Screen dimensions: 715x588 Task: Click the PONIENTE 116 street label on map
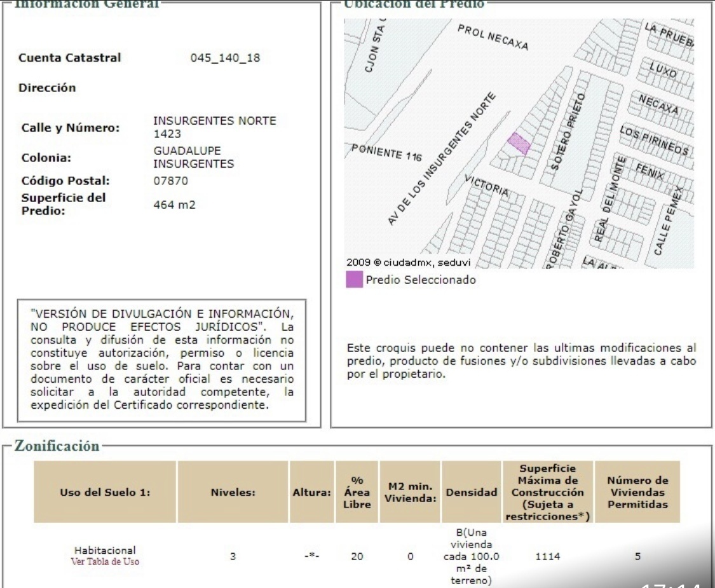[x=386, y=152]
